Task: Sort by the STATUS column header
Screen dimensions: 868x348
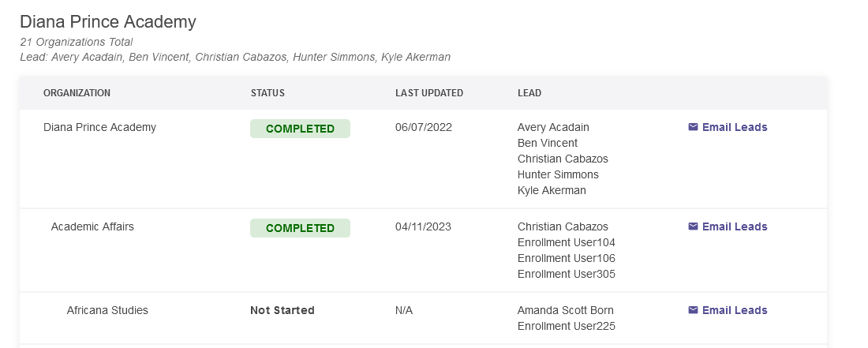Action: pyautogui.click(x=268, y=93)
